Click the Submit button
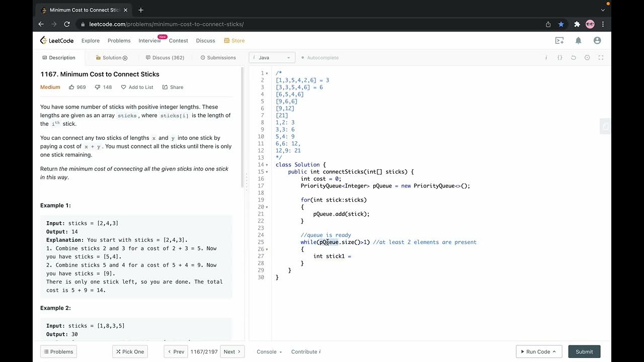The width and height of the screenshot is (644, 362). [584, 352]
